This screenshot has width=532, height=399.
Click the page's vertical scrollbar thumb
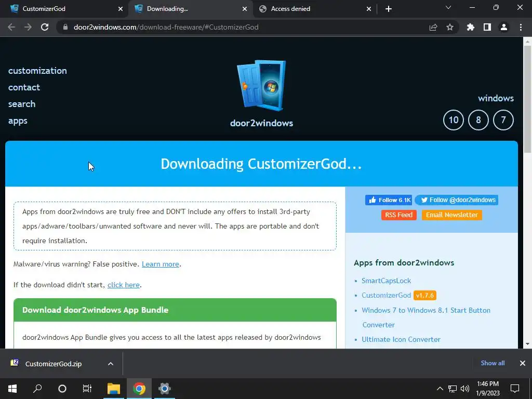pyautogui.click(x=527, y=99)
